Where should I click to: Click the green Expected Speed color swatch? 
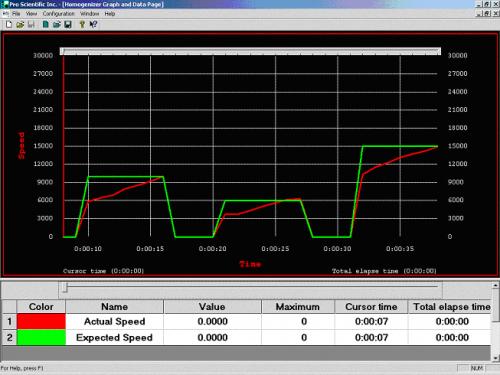pos(41,337)
